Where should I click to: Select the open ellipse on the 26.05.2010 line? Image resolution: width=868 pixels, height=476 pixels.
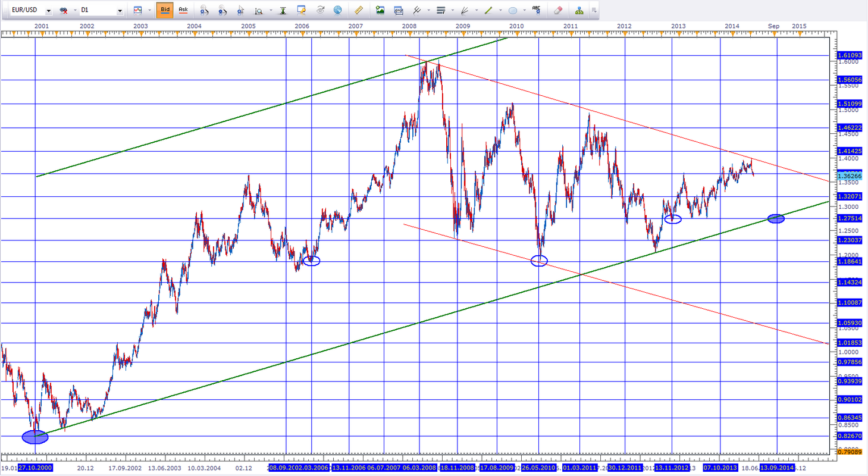pyautogui.click(x=538, y=261)
